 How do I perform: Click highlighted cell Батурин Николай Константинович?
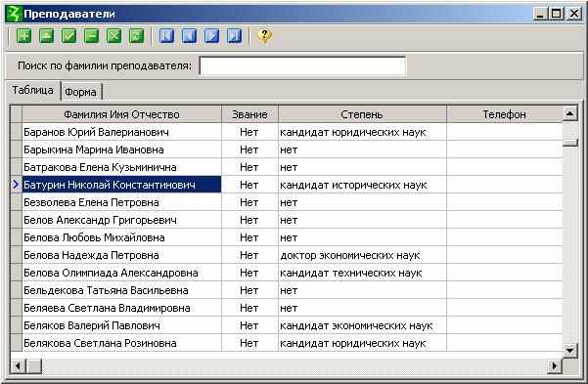(x=122, y=185)
